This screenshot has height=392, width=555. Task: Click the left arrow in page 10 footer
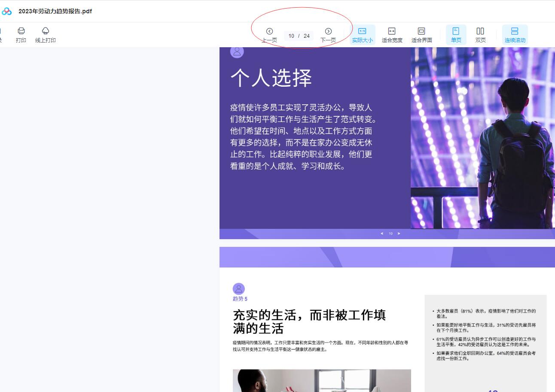382,234
